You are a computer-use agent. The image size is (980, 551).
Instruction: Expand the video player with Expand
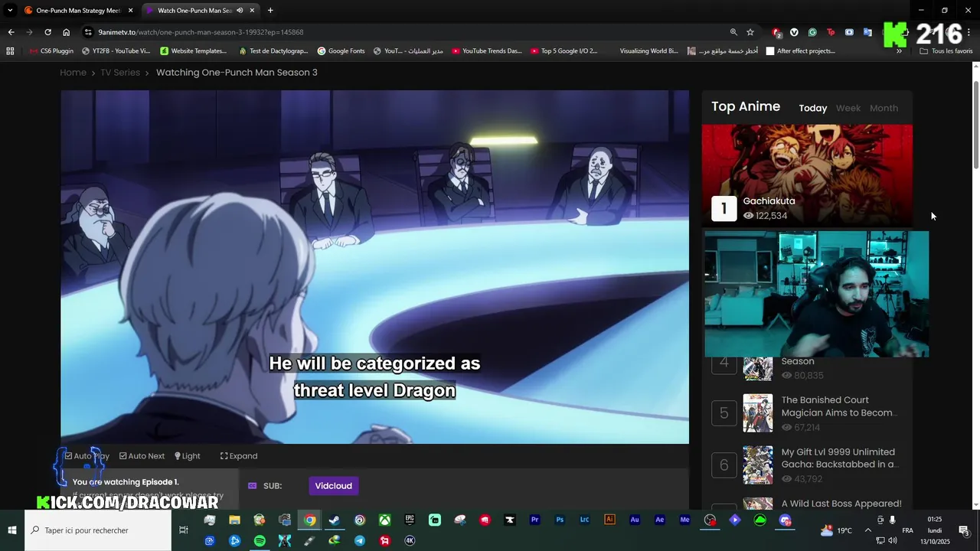pyautogui.click(x=239, y=456)
